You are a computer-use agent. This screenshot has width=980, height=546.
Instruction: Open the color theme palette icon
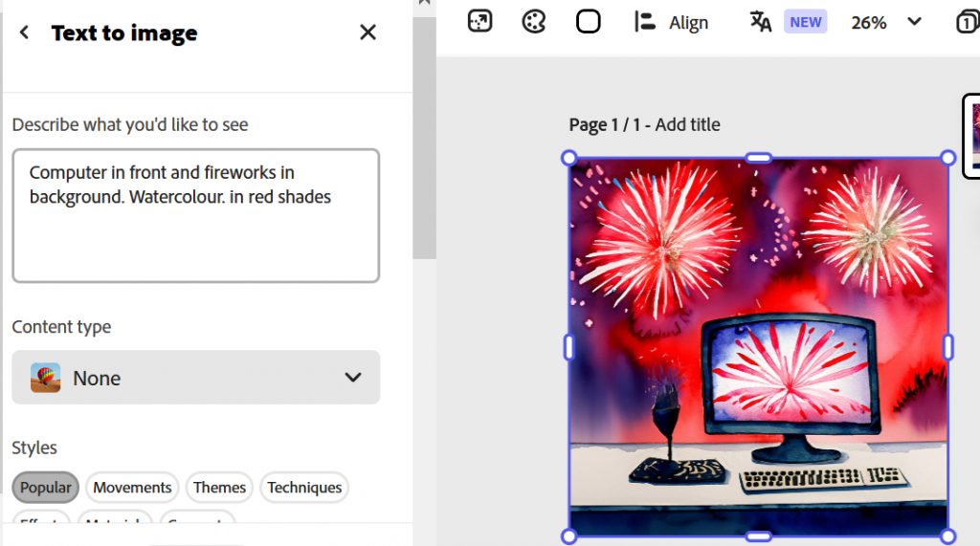(x=534, y=22)
